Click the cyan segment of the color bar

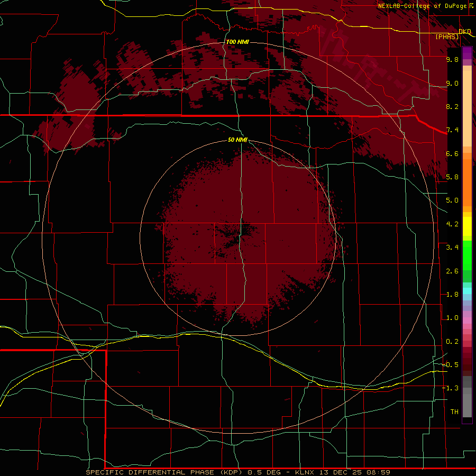(467, 291)
